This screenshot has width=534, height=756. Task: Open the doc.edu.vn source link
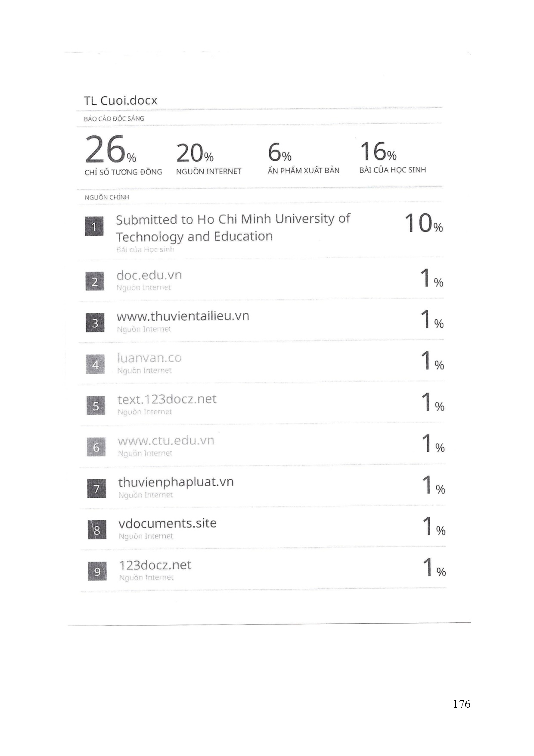click(x=149, y=275)
